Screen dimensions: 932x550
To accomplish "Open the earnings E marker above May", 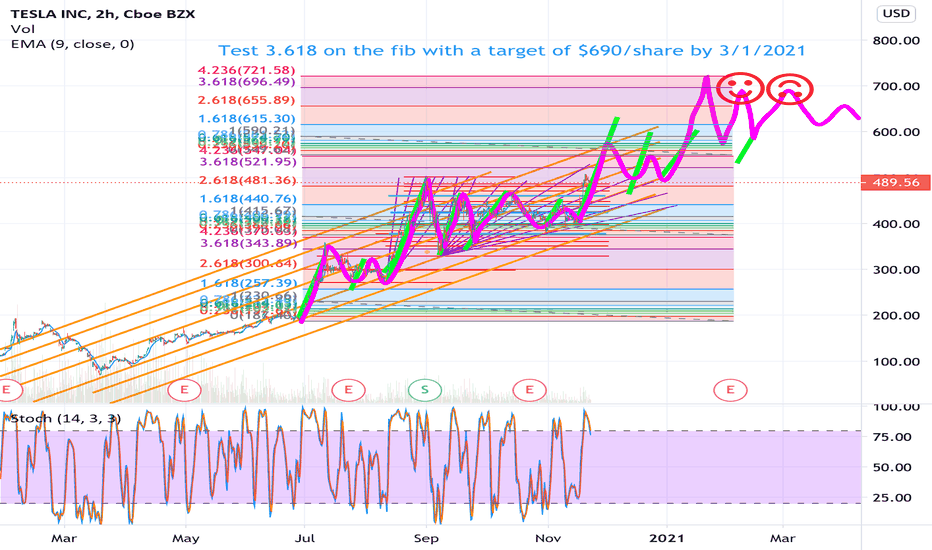I will point(184,390).
